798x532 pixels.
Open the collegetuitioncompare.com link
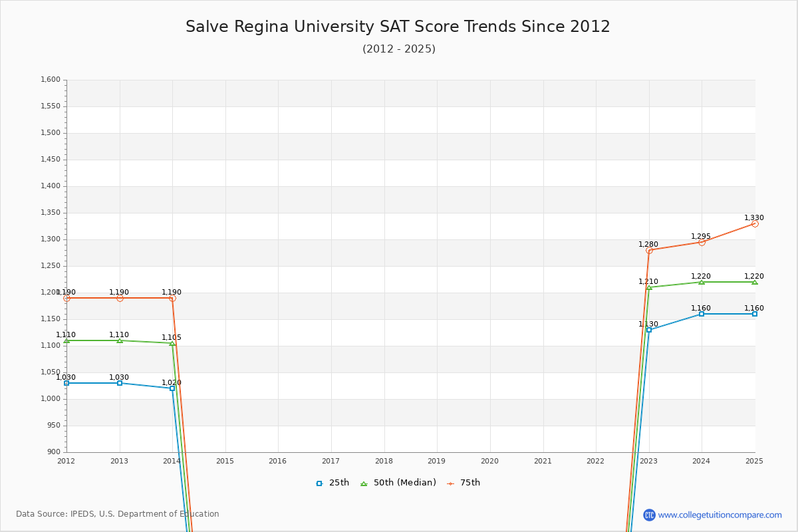coord(720,515)
